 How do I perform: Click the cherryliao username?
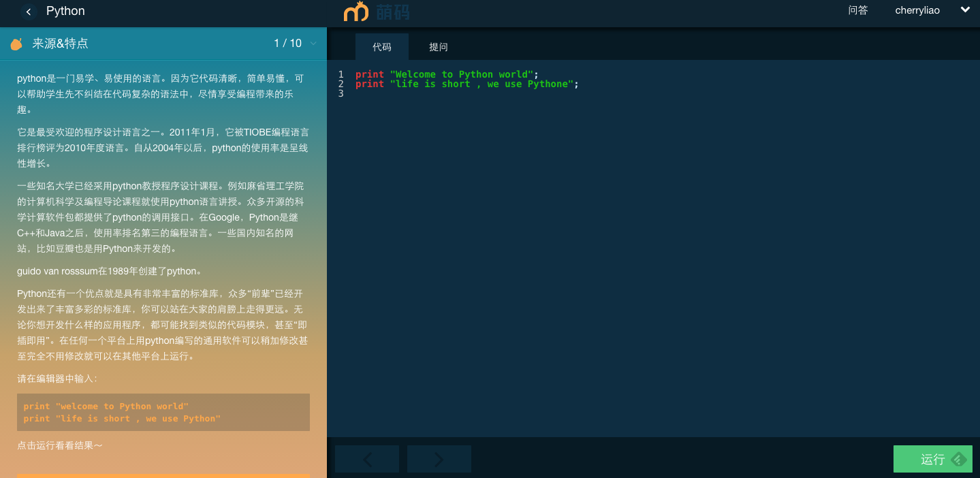[x=917, y=10]
